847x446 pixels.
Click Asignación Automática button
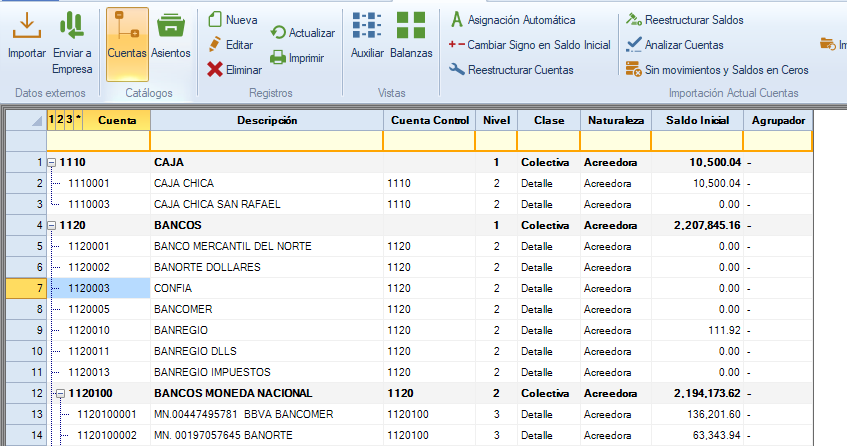point(525,20)
